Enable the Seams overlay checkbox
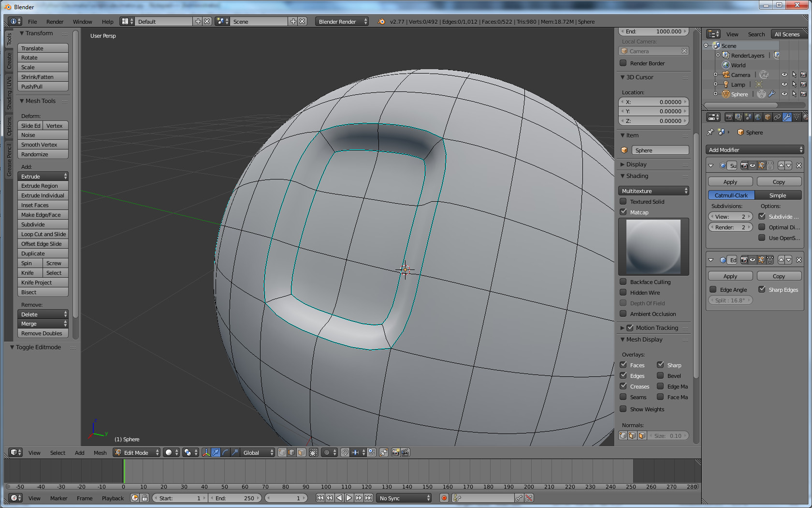Viewport: 812px width, 508px height. (x=623, y=397)
